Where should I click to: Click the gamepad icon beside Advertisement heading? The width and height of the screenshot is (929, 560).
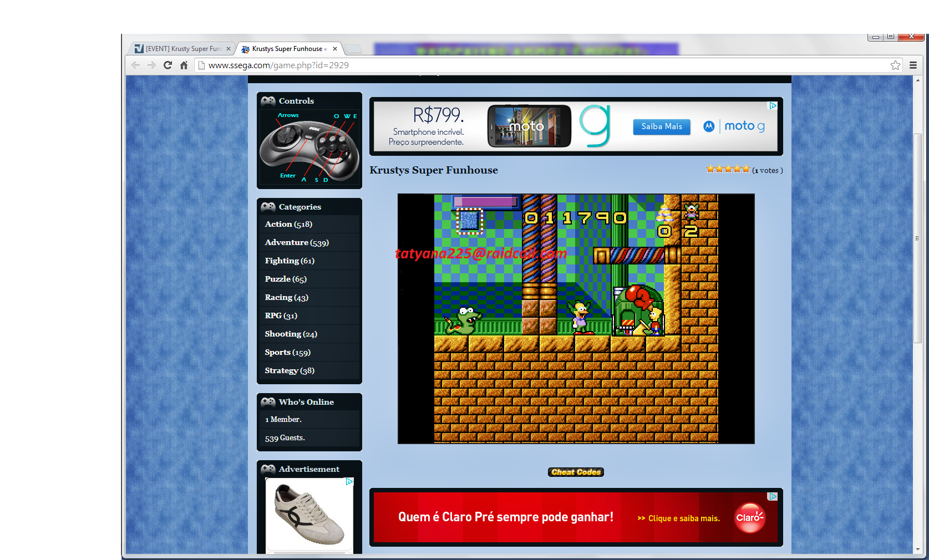click(x=268, y=469)
